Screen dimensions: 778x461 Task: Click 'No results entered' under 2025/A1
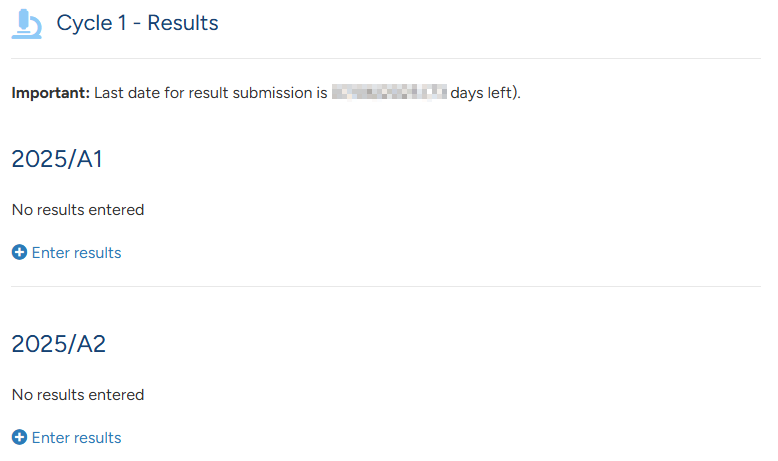pos(78,210)
